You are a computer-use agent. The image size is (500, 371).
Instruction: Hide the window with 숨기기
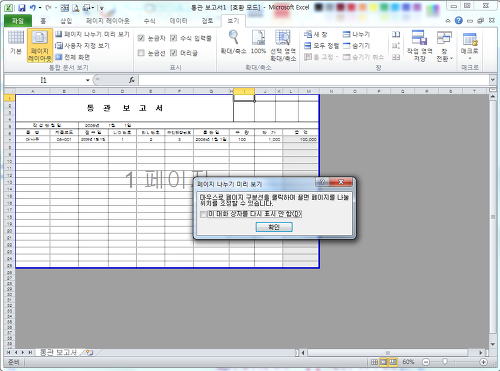click(x=356, y=45)
